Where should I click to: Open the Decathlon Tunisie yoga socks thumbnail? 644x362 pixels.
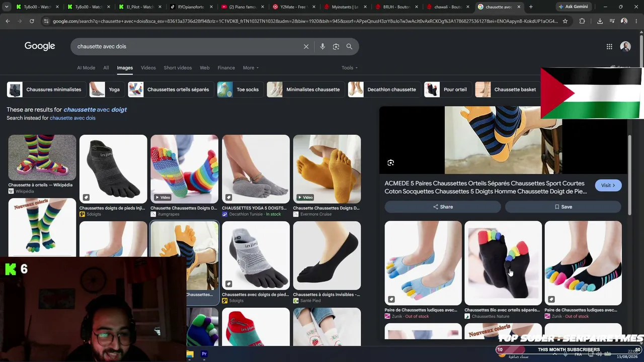point(256,169)
